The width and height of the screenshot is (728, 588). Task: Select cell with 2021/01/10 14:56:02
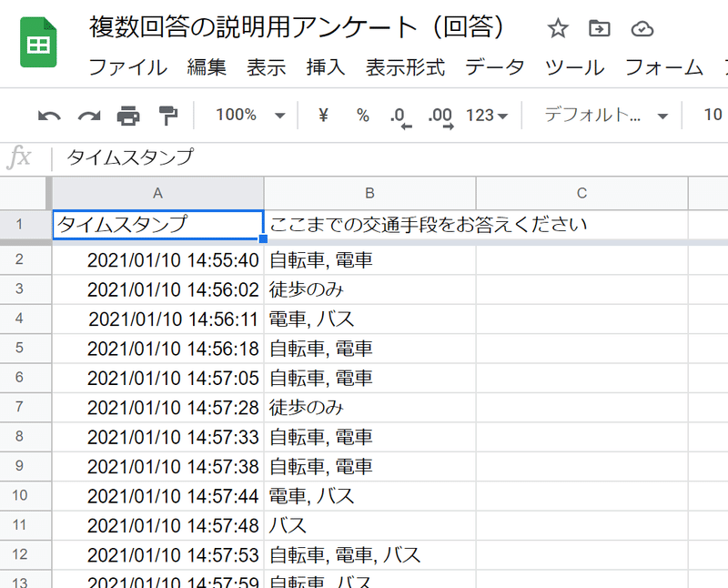tap(157, 289)
